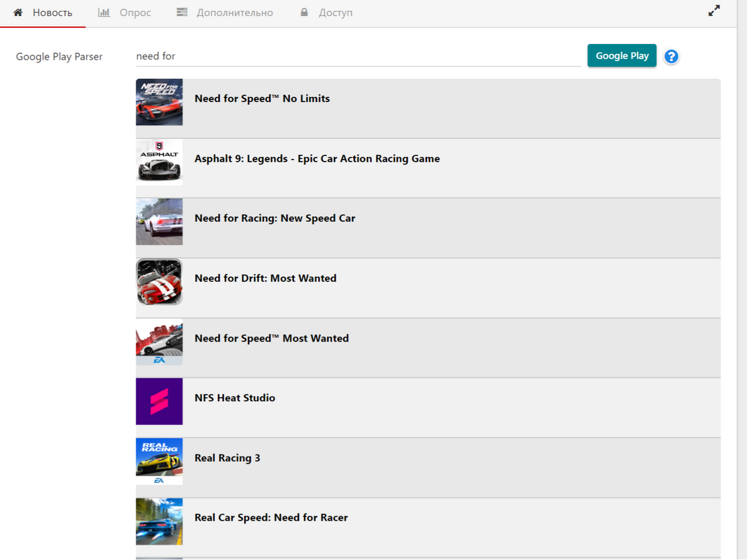
Task: Select the Need for Speed No Limits icon
Action: pos(159,102)
